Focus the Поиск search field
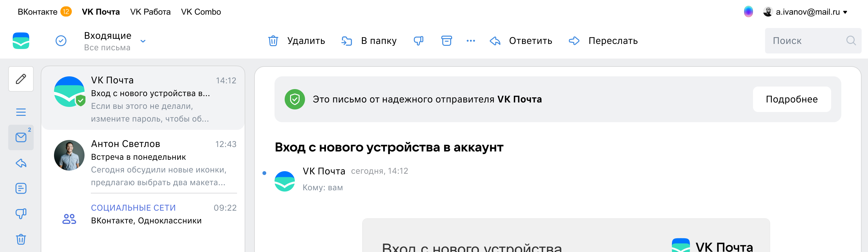 click(813, 41)
